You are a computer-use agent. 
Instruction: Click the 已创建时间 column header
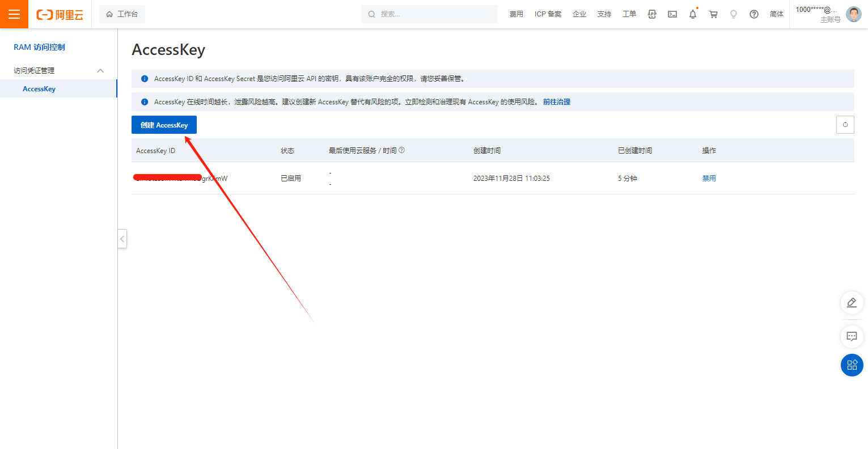[x=635, y=151]
